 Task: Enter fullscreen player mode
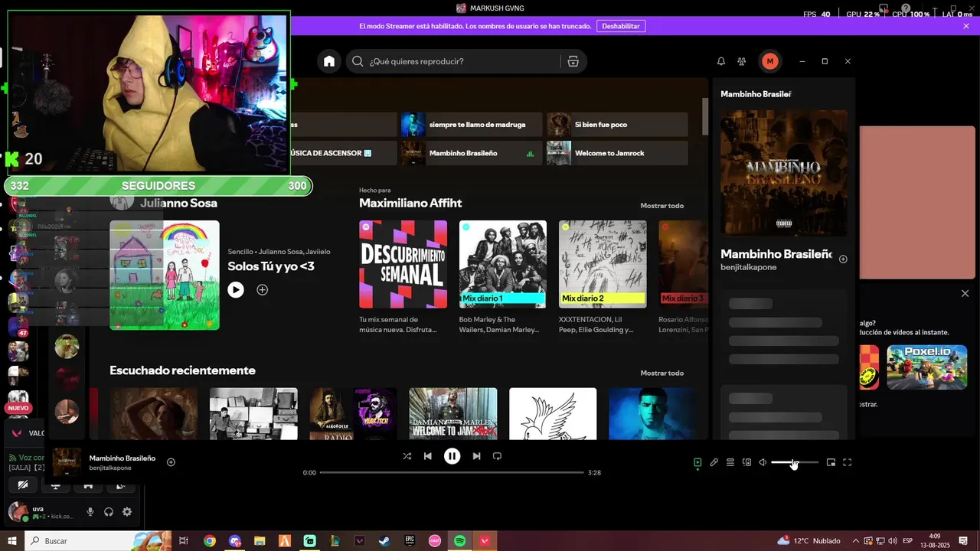coord(848,462)
